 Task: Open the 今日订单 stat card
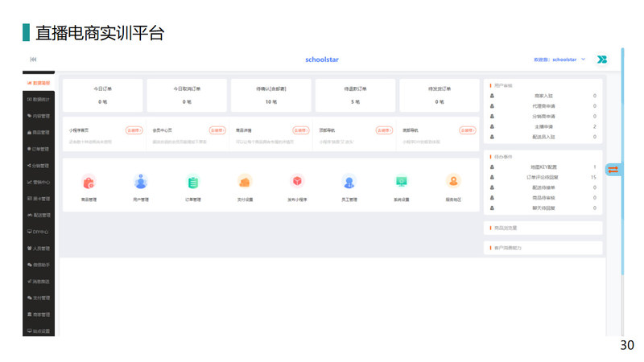103,95
